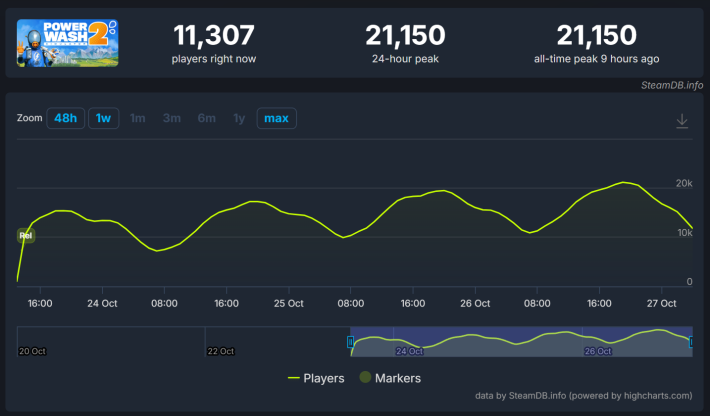Select the 48h zoom range
This screenshot has width=710, height=416.
point(65,118)
